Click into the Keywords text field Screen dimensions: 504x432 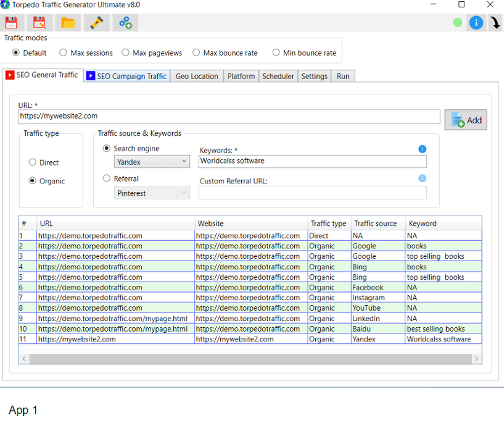click(x=312, y=162)
